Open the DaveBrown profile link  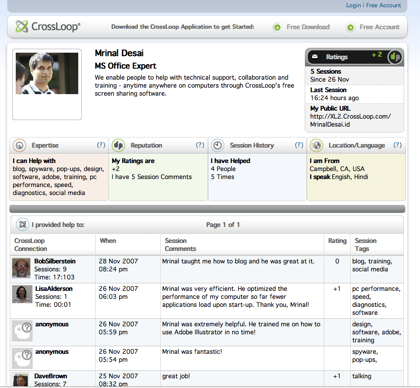(51, 376)
